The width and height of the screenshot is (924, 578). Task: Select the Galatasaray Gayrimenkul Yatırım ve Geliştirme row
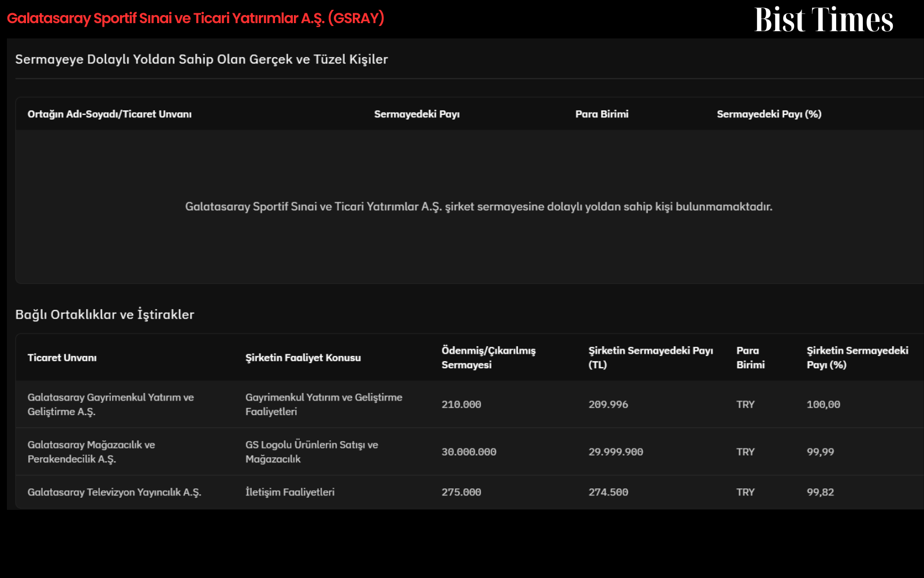click(469, 405)
